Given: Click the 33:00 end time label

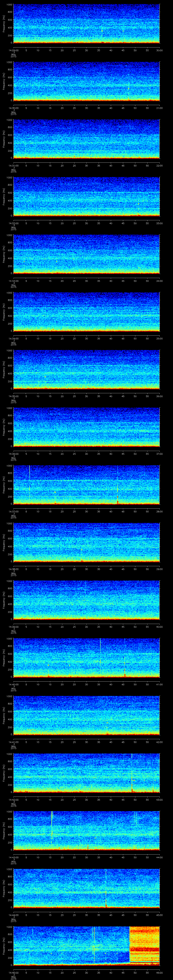Looking at the screenshot, I should click(x=160, y=223).
